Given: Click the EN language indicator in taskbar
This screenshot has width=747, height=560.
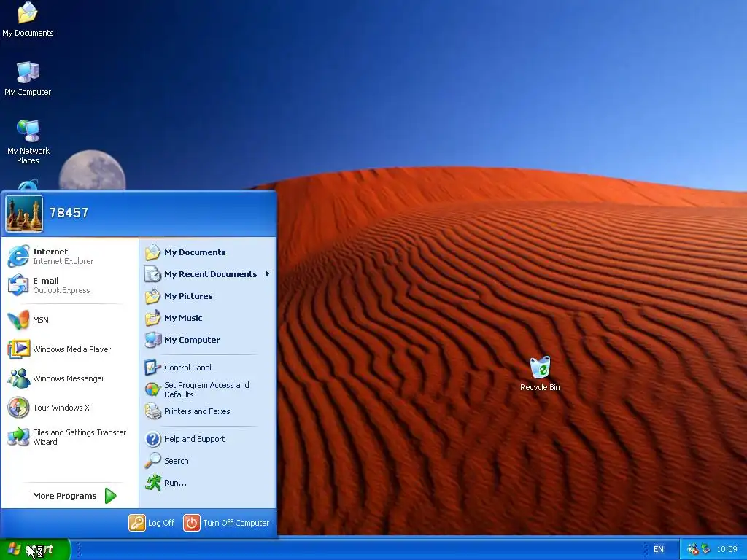Looking at the screenshot, I should (x=659, y=549).
